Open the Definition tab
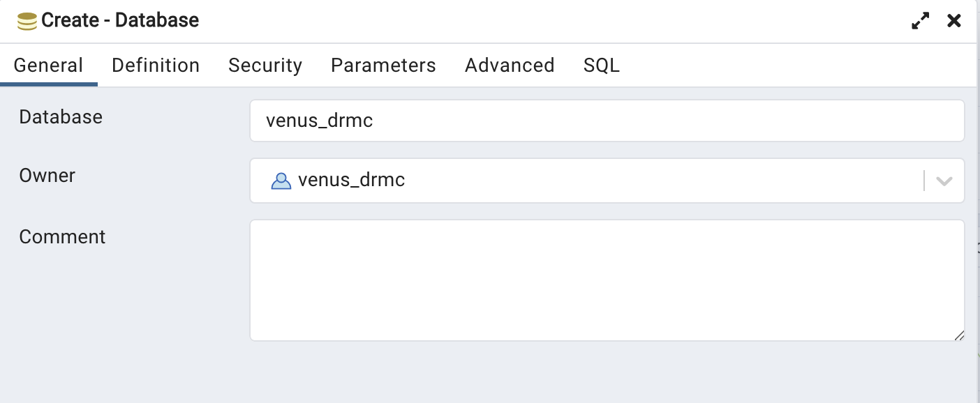Screen dimensions: 980x403 point(156,66)
